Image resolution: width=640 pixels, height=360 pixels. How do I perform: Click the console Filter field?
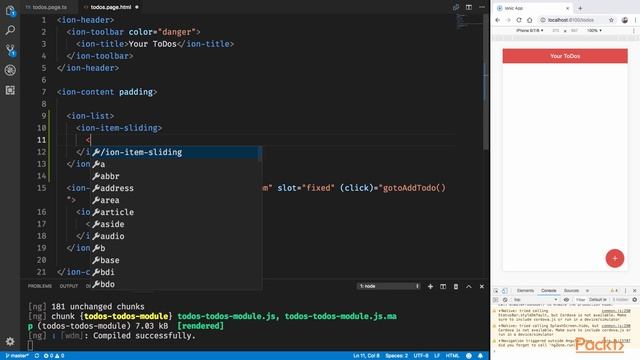(580, 300)
